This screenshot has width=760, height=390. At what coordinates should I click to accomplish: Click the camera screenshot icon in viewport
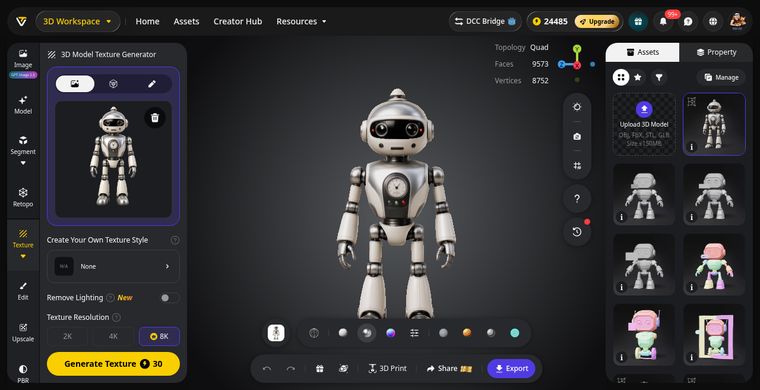pos(577,137)
